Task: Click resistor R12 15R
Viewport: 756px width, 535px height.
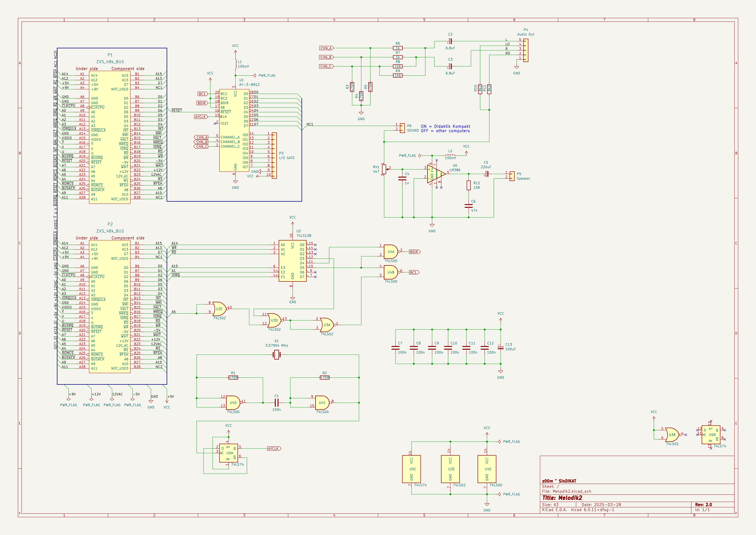Action: pos(469,185)
